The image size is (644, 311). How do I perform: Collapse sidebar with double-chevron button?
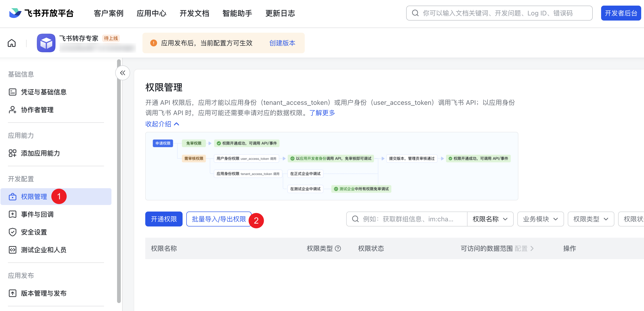pos(122,73)
